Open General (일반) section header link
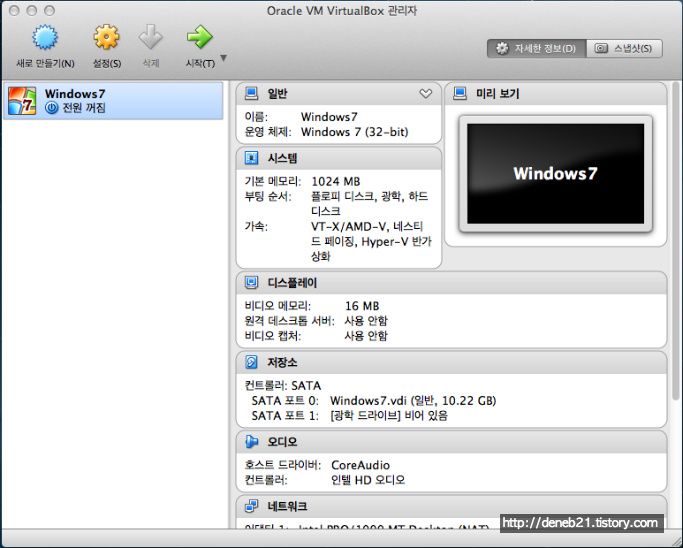683x548 pixels. point(277,93)
